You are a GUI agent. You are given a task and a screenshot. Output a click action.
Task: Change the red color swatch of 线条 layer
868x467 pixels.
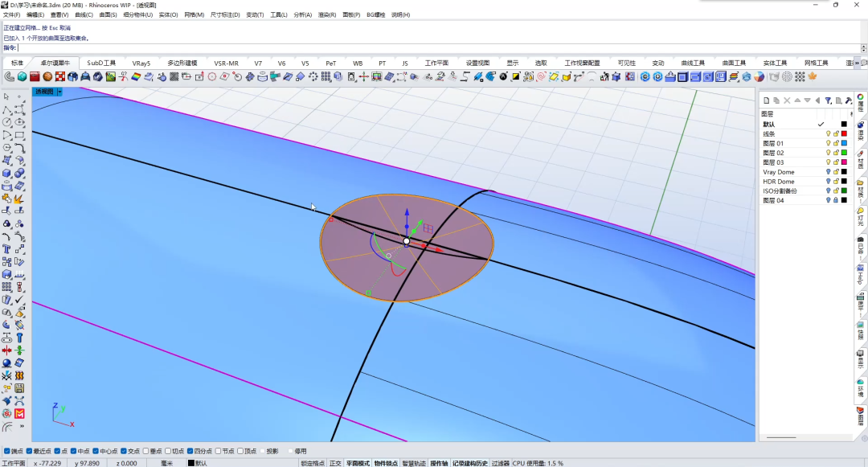tap(844, 134)
